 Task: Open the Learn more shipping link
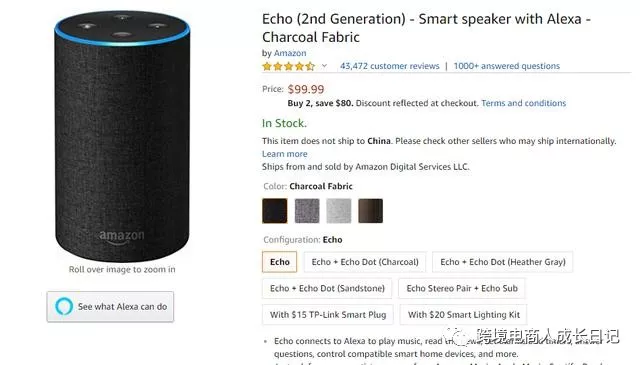click(284, 154)
